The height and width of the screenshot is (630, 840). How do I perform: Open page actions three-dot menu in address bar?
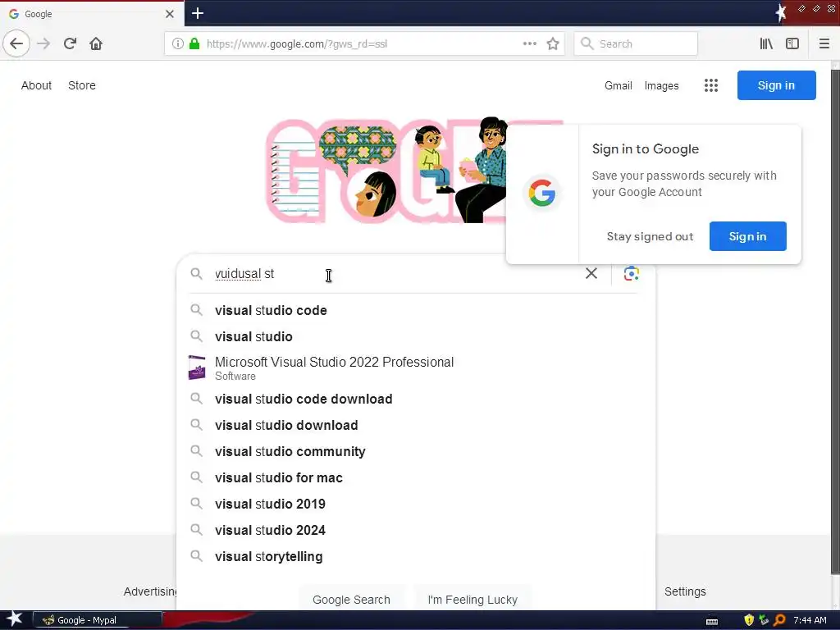tap(530, 44)
